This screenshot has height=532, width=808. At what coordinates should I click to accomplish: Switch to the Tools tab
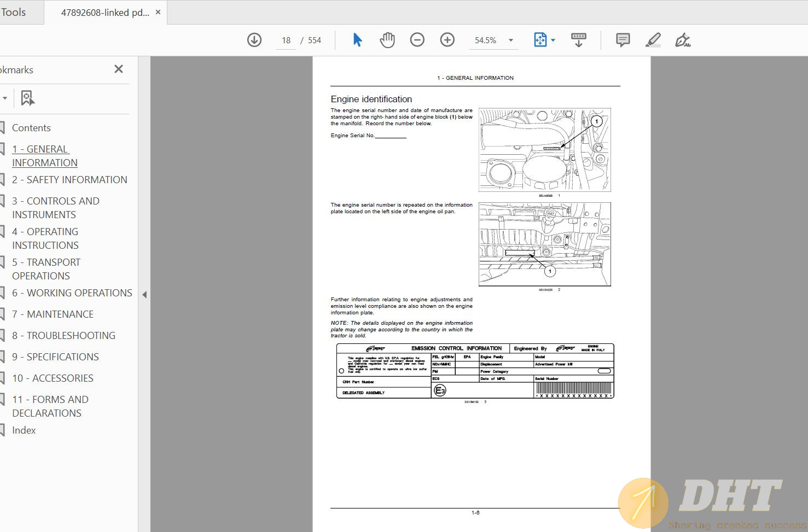pos(14,12)
